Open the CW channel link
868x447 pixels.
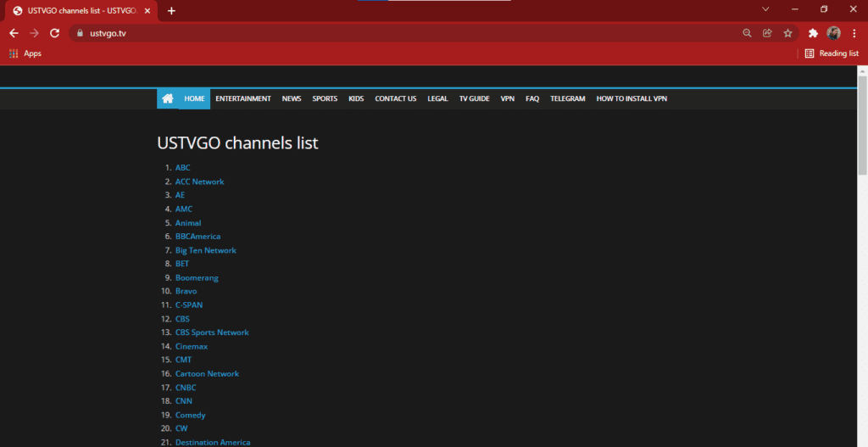tap(181, 428)
